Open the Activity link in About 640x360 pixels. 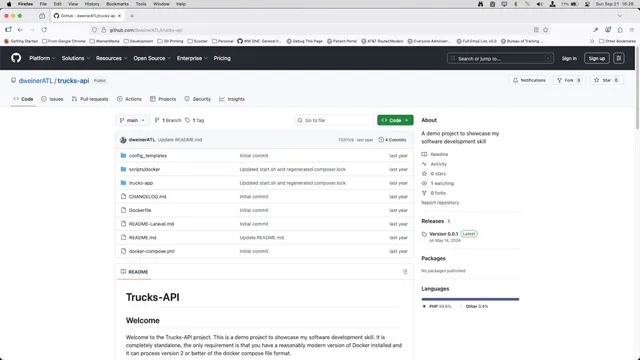click(434, 164)
